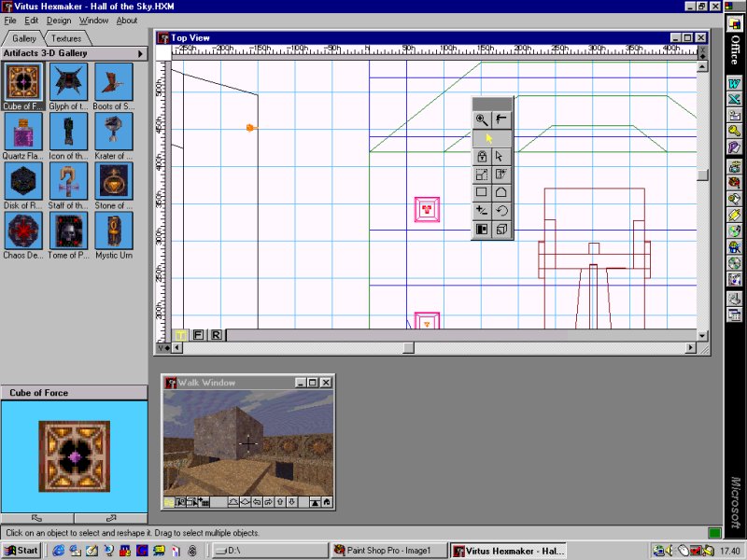747x560 pixels.
Task: Switch to Paint Shop Pro in the taskbar
Action: pos(388,551)
